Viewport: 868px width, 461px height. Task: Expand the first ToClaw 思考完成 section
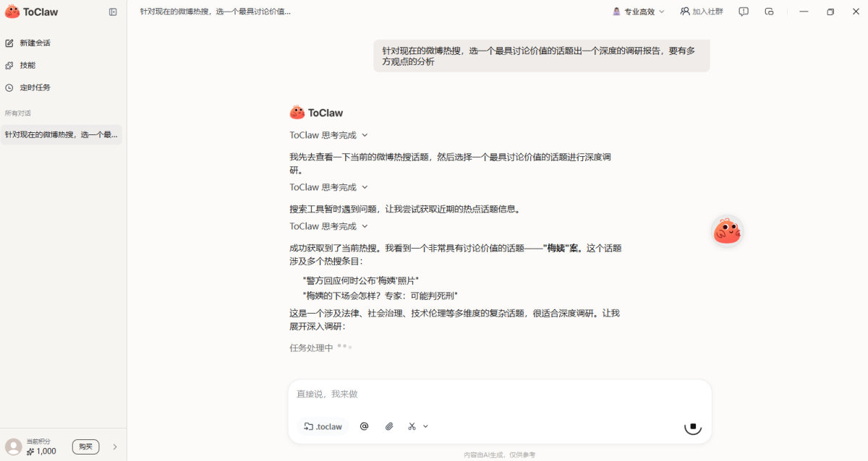tap(329, 135)
